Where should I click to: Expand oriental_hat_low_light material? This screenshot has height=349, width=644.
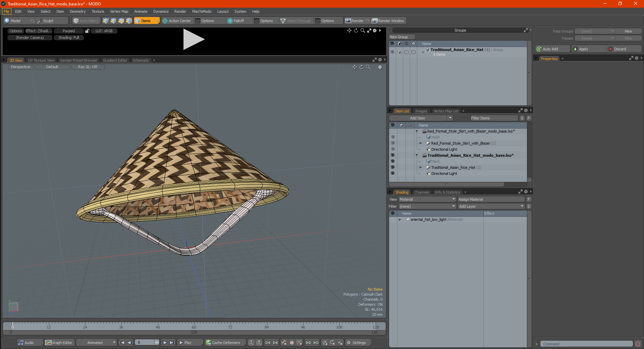pos(400,219)
